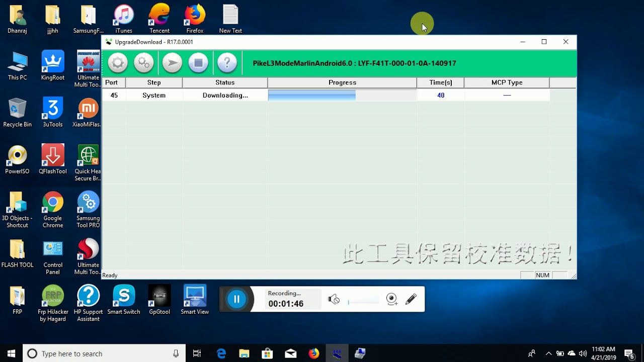
Task: Click the Status column header
Action: pos(225,82)
